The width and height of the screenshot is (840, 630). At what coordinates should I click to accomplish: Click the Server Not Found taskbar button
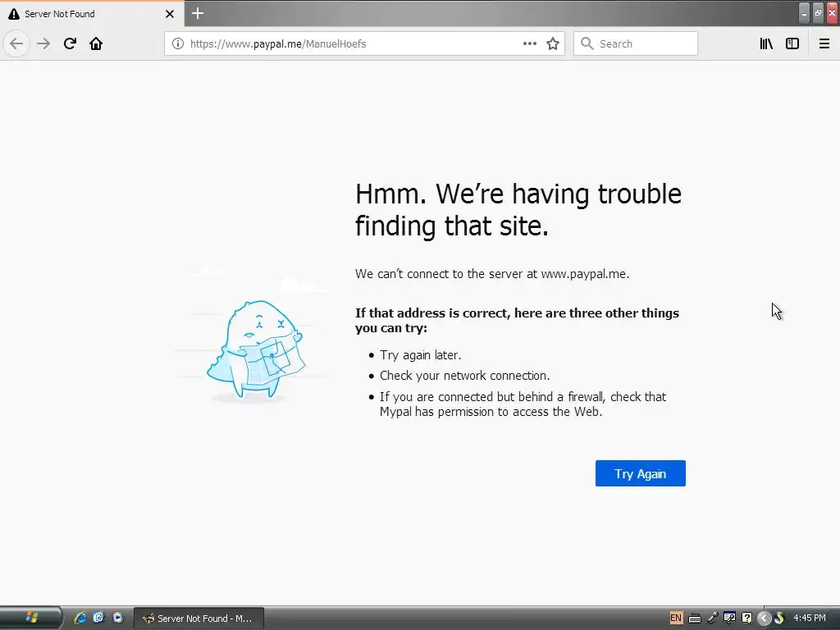(x=199, y=619)
